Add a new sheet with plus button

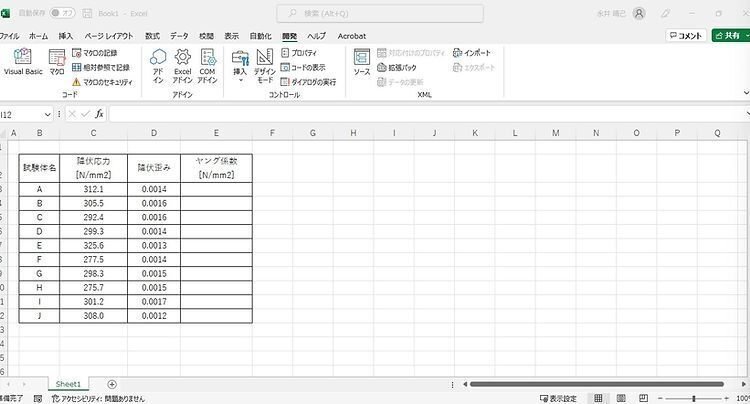click(112, 384)
